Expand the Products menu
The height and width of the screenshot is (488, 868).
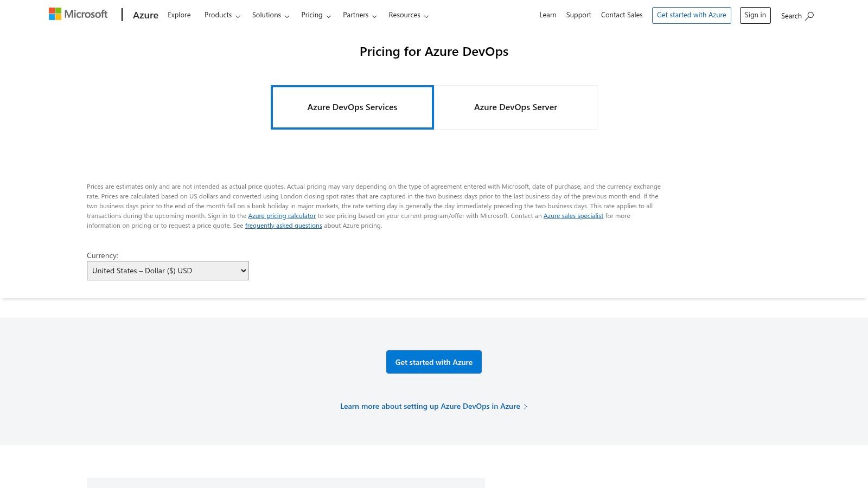click(222, 15)
